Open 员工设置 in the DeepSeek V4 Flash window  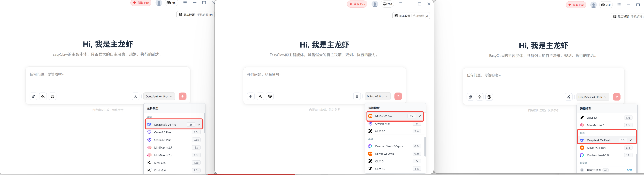tap(621, 17)
